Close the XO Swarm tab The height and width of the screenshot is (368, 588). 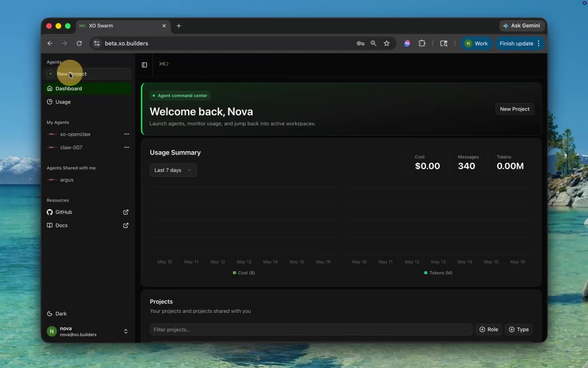(164, 26)
